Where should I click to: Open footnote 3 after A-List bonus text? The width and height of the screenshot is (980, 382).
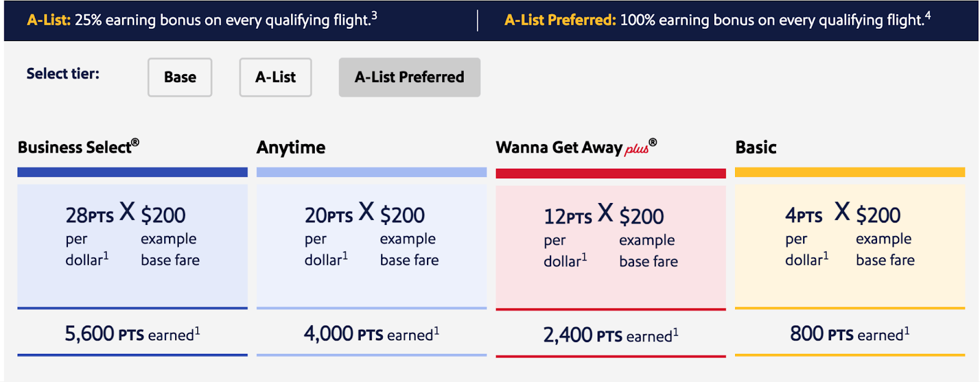374,15
